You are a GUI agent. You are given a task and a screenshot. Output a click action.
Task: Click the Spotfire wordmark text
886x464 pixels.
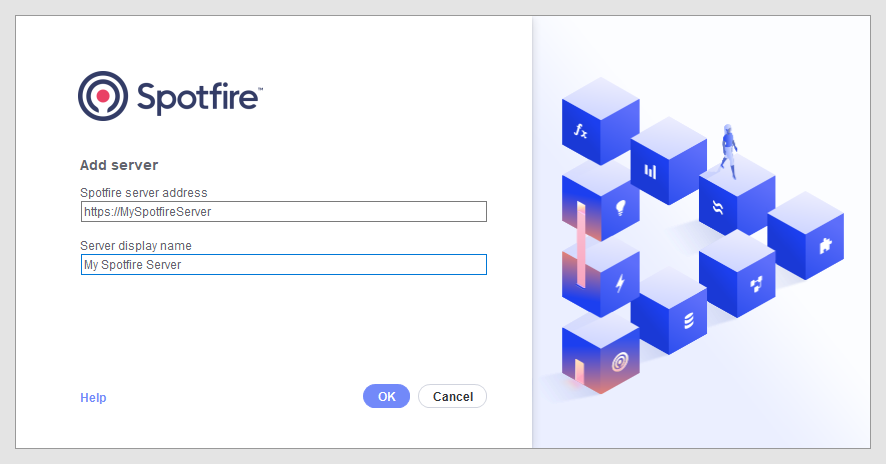click(x=198, y=97)
